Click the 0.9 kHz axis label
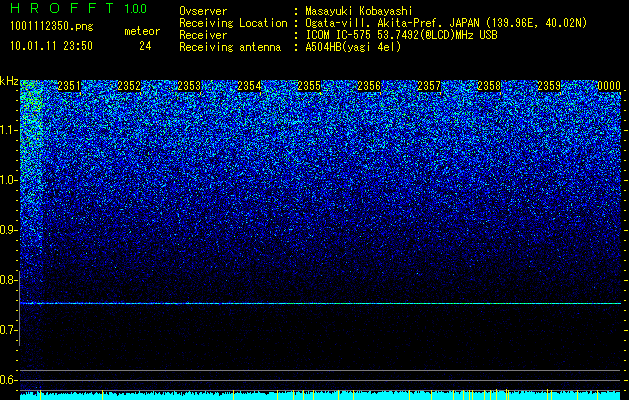 point(9,230)
